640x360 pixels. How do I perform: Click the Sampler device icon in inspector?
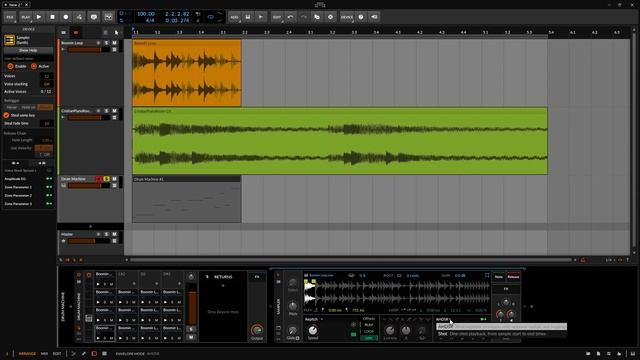pos(9,40)
